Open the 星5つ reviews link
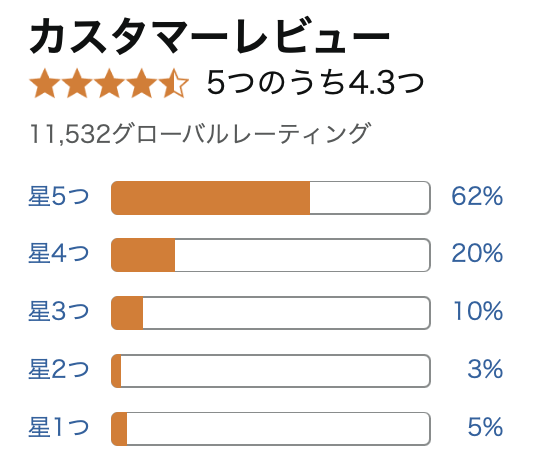 [59, 197]
